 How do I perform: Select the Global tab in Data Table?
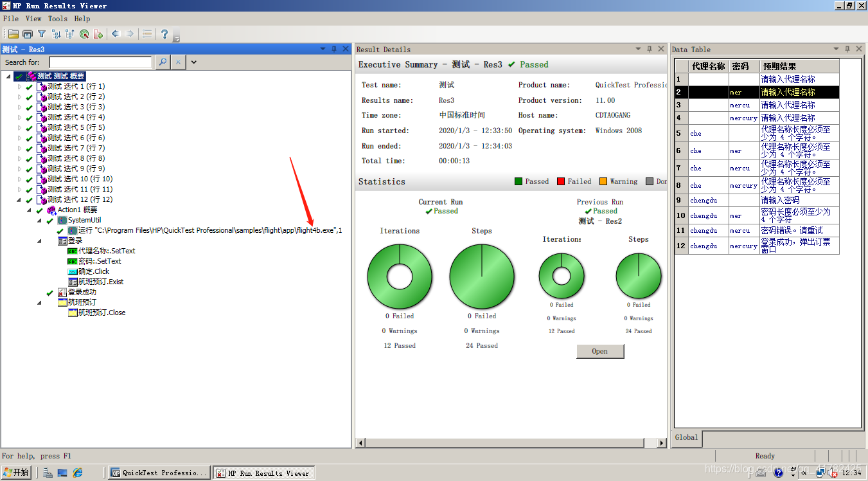point(686,438)
